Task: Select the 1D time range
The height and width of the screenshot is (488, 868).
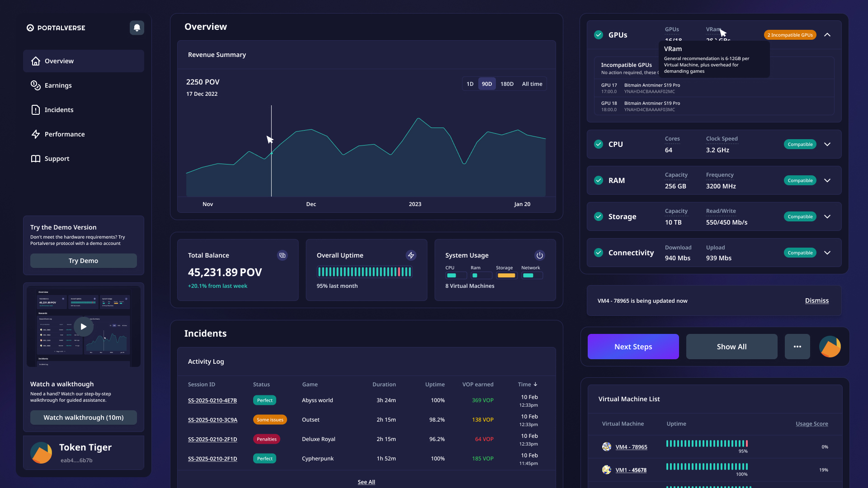Action: pyautogui.click(x=470, y=84)
